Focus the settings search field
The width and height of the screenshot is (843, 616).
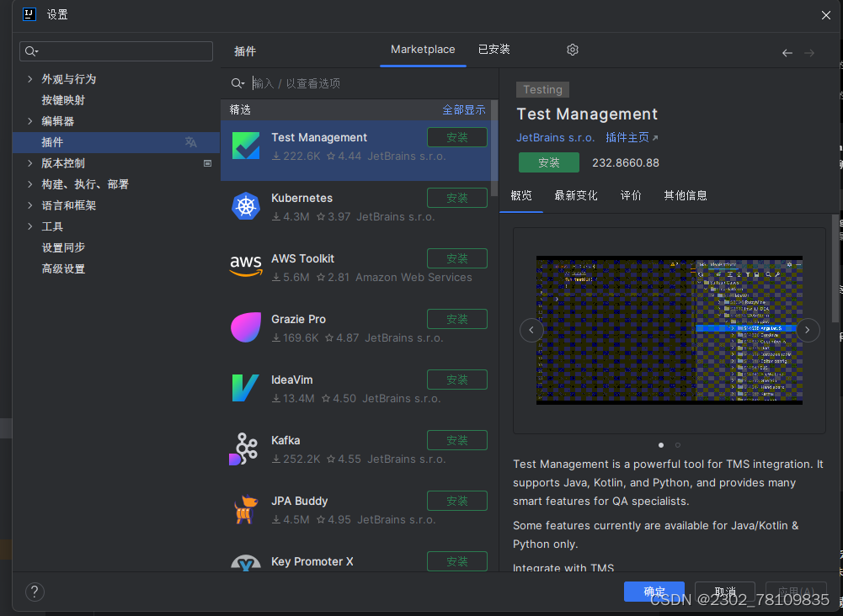pos(116,51)
